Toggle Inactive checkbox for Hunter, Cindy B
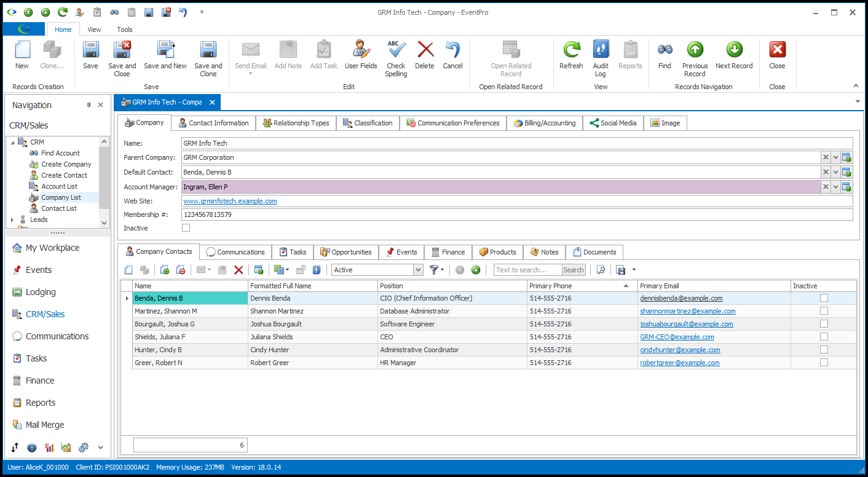Screen dimensions: 868x477 point(824,350)
